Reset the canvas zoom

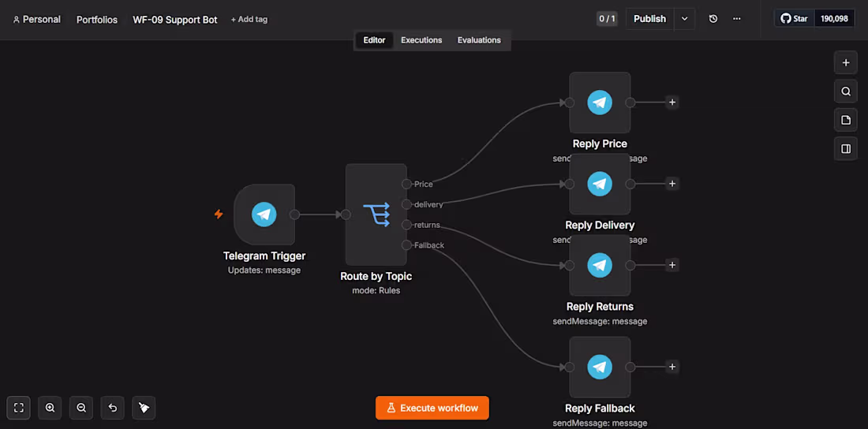tap(112, 408)
